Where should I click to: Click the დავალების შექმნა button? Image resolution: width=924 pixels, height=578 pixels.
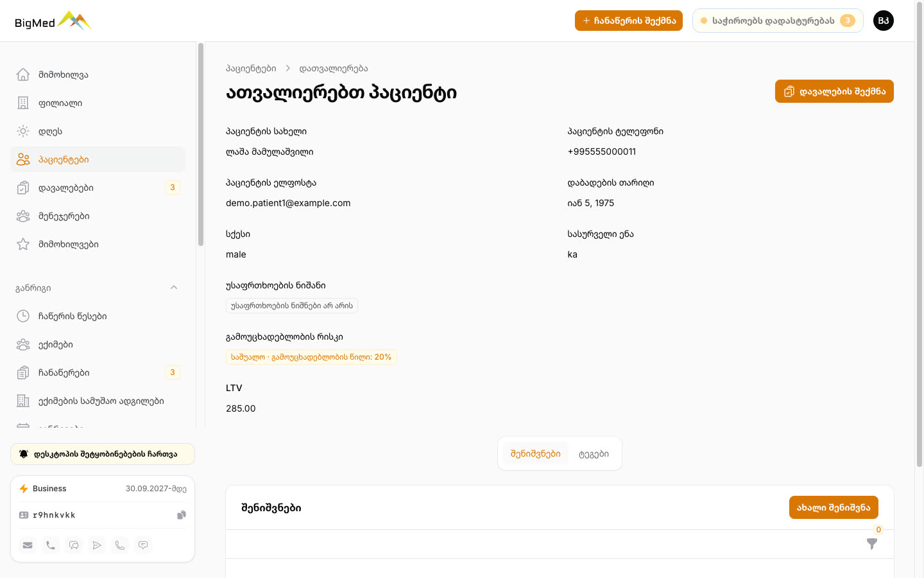pyautogui.click(x=834, y=91)
